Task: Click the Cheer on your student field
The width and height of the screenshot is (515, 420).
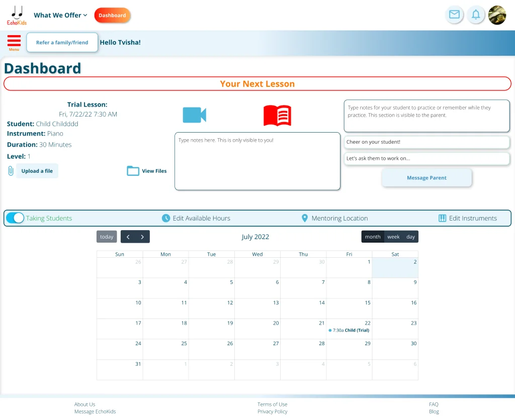Action: 426,142
